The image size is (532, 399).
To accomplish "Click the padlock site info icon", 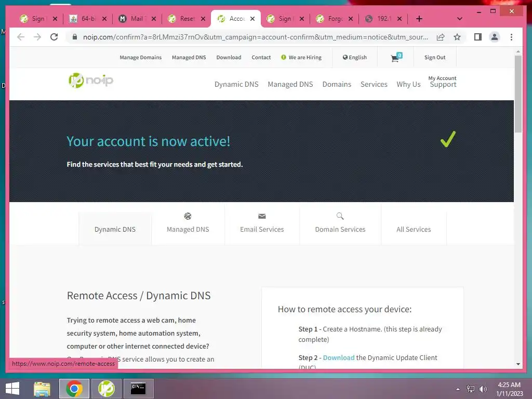I will point(75,37).
